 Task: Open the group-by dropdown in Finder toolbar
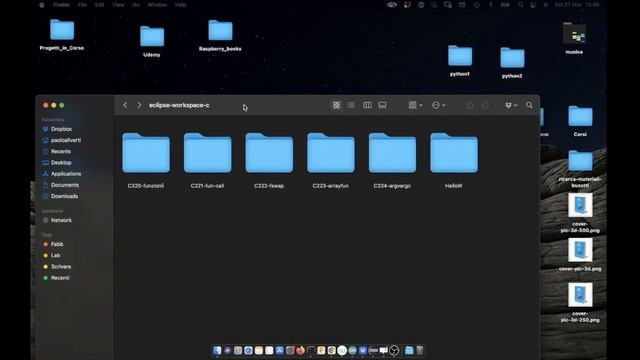coord(415,105)
